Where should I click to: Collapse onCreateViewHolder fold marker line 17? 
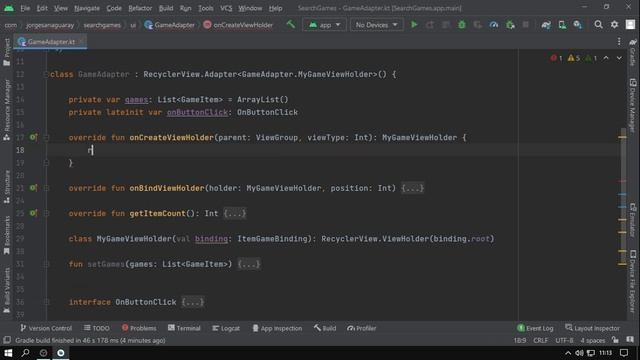[46, 138]
